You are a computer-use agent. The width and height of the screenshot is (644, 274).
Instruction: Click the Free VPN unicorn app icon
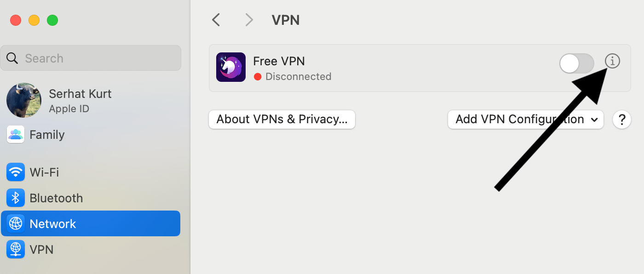click(231, 67)
